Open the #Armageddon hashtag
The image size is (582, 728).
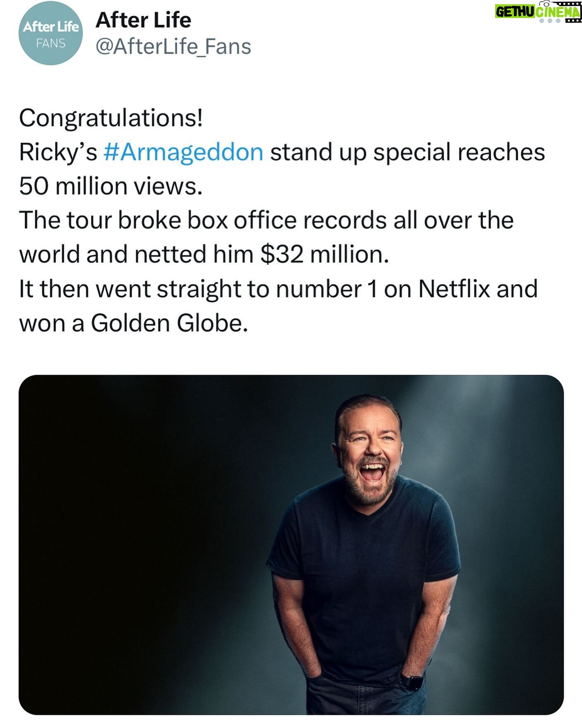pos(183,152)
